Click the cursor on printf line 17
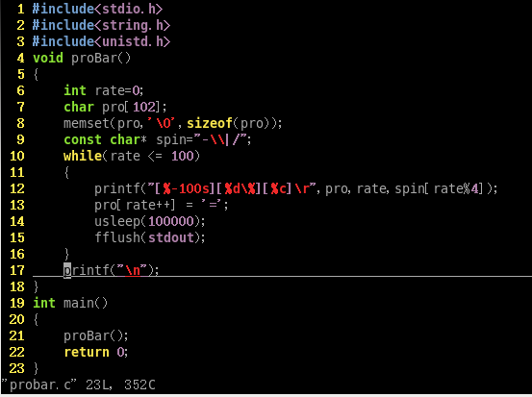Viewport: 532px width, 397px height. tap(67, 270)
